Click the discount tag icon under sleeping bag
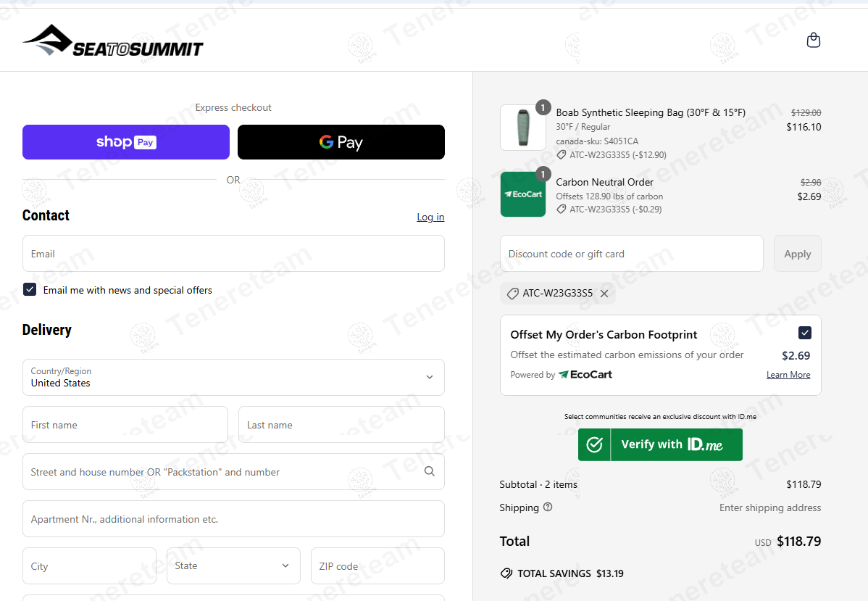The image size is (868, 601). point(562,155)
